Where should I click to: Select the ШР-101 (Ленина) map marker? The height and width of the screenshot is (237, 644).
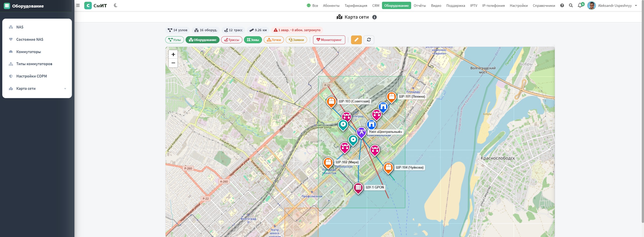coord(391,97)
